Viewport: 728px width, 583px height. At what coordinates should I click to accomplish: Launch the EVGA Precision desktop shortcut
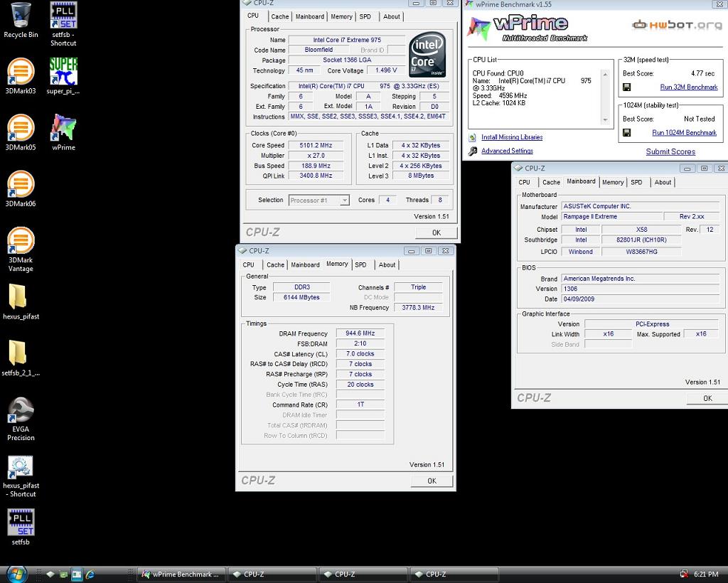(x=21, y=419)
